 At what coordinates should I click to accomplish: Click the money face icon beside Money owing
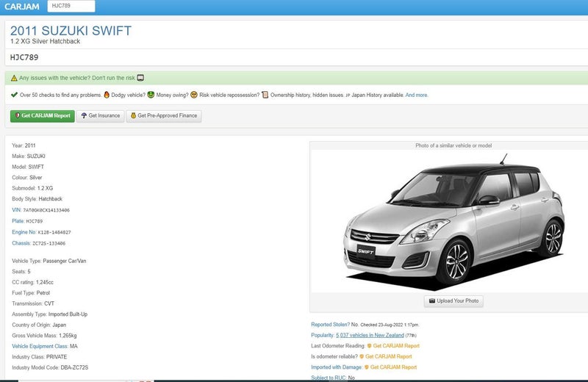tap(151, 95)
